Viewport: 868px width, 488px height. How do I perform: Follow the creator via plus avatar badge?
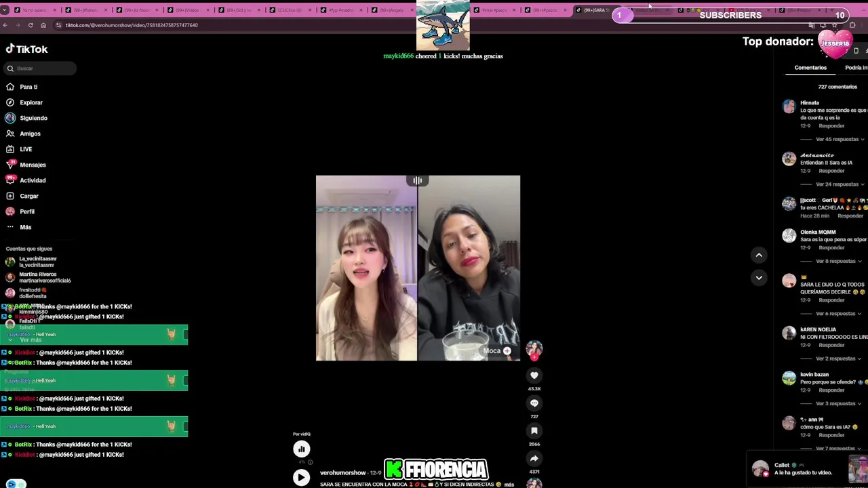click(x=534, y=357)
